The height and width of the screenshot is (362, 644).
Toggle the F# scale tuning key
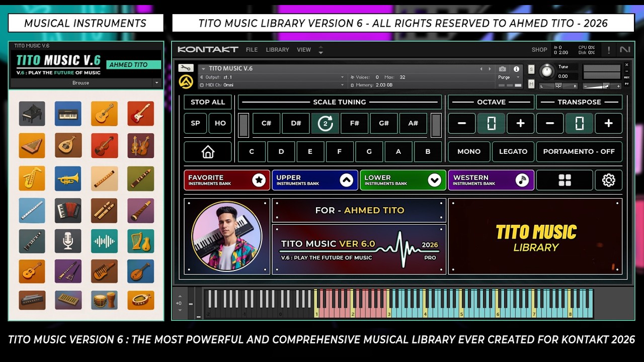point(354,123)
